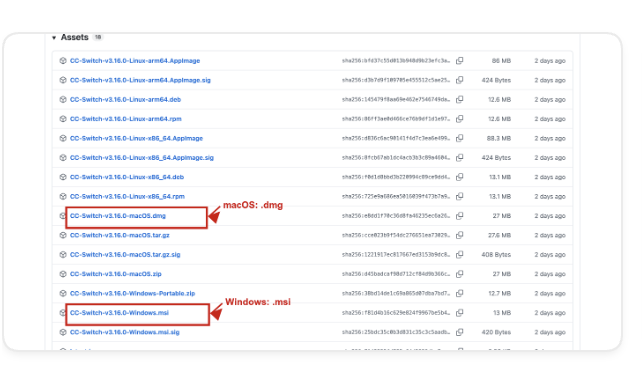The height and width of the screenshot is (390, 642).
Task: Click package icon beside Linux-arm64.AppImage.sig
Action: (x=63, y=80)
